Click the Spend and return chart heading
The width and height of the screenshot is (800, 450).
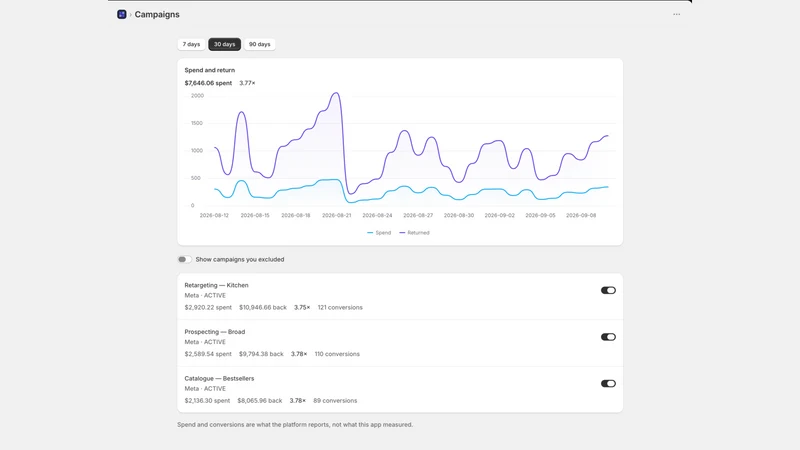[x=210, y=70]
